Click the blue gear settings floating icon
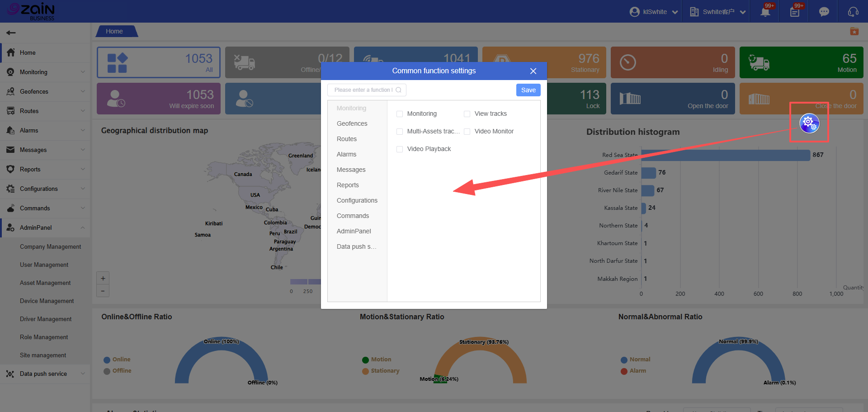The image size is (868, 412). [809, 123]
